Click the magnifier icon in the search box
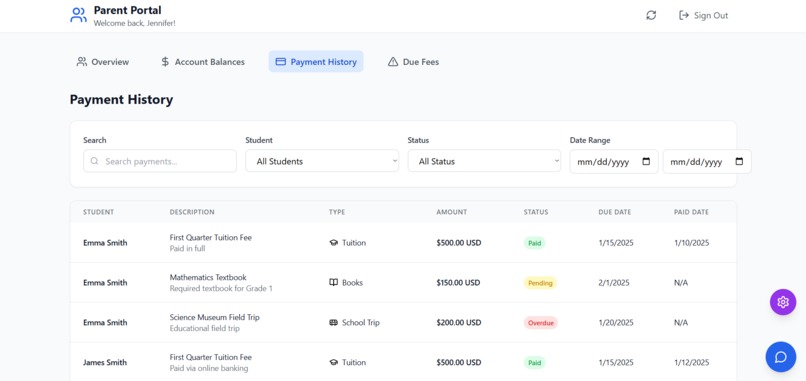Viewport: 806px width, 381px height. (x=95, y=161)
